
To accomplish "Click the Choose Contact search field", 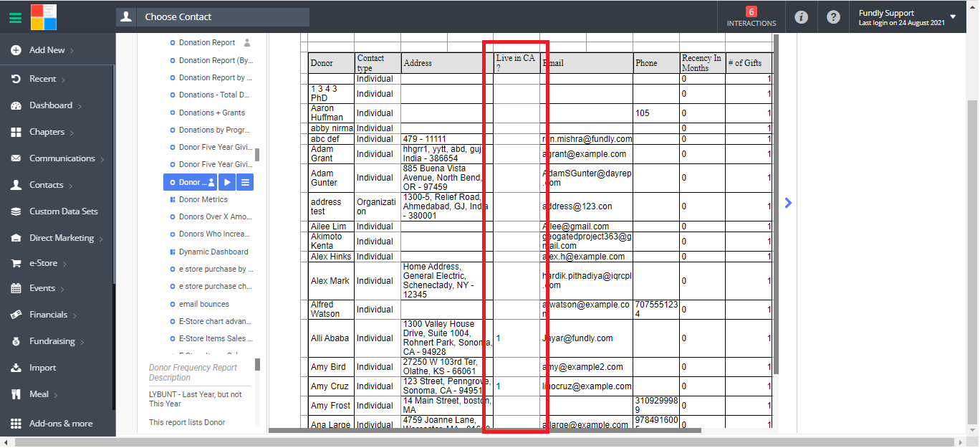I will 223,16.
